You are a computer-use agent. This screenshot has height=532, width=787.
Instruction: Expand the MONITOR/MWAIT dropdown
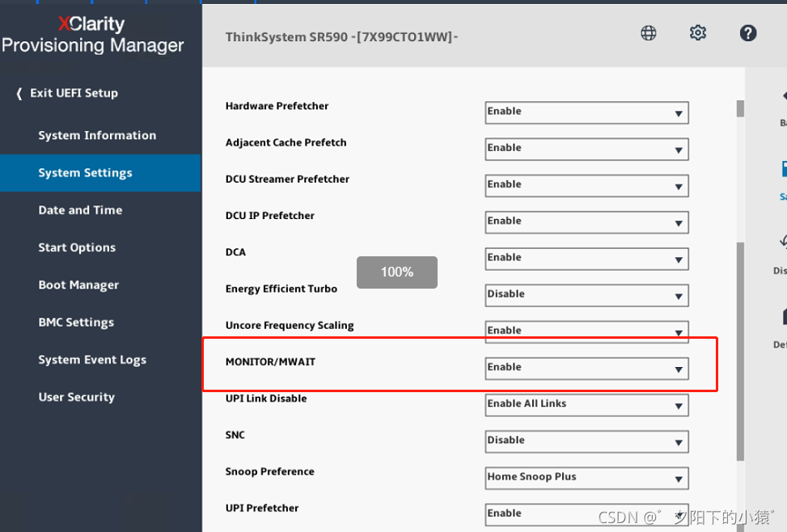coord(586,369)
